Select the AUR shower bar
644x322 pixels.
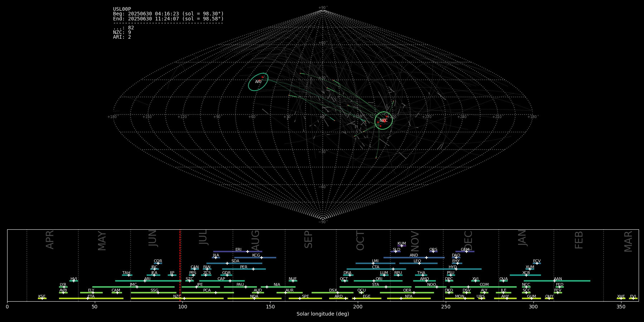tap(289, 293)
